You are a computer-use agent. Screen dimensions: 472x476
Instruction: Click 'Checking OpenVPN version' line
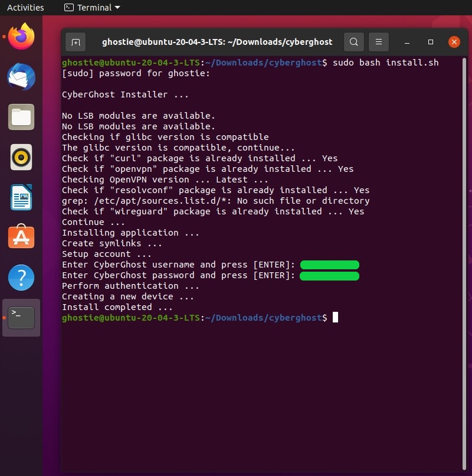pos(165,180)
